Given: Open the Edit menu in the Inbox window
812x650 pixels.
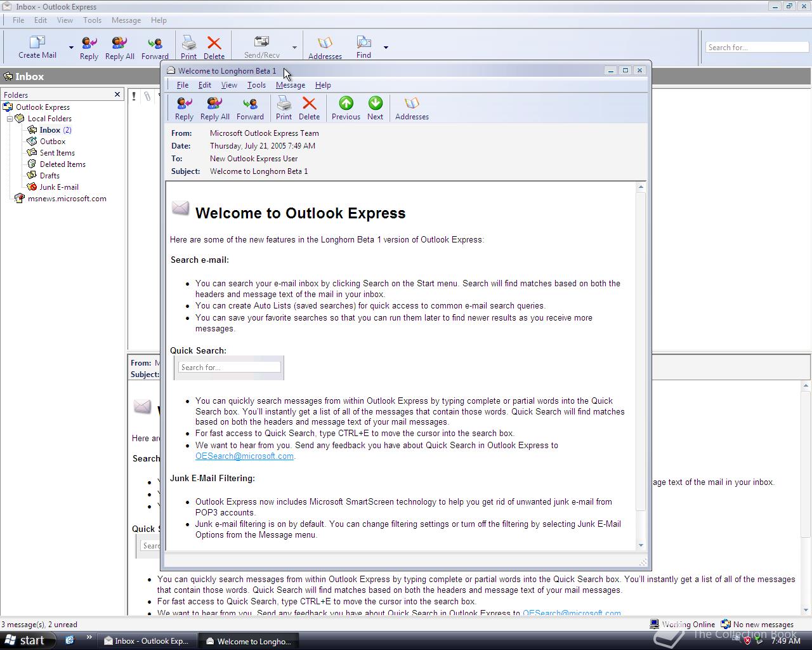Looking at the screenshot, I should (41, 20).
